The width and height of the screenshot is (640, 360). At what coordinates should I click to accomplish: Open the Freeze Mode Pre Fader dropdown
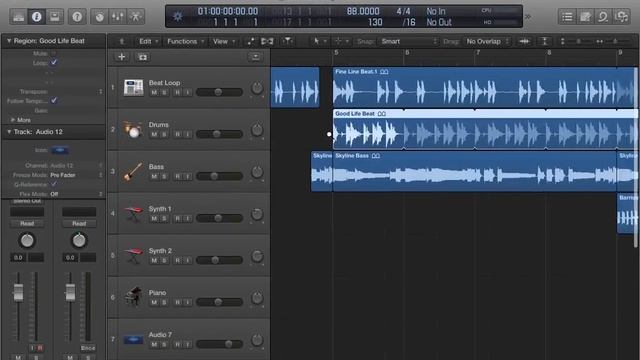76,175
